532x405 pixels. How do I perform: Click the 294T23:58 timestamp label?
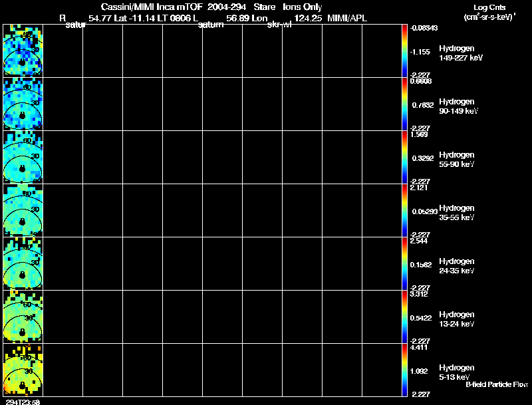[23, 402]
